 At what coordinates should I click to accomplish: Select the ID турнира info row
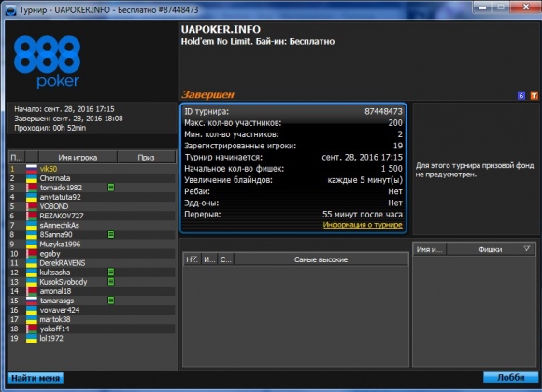293,111
